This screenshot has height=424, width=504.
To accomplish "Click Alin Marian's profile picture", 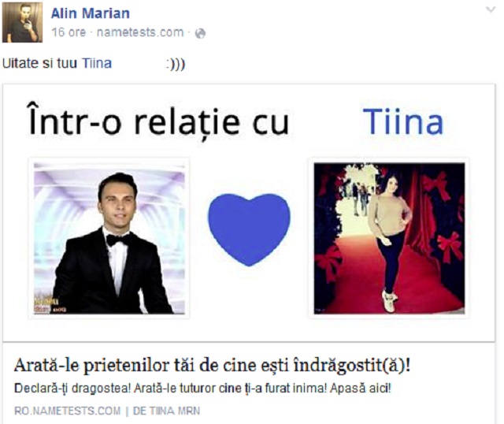I will click(x=22, y=22).
